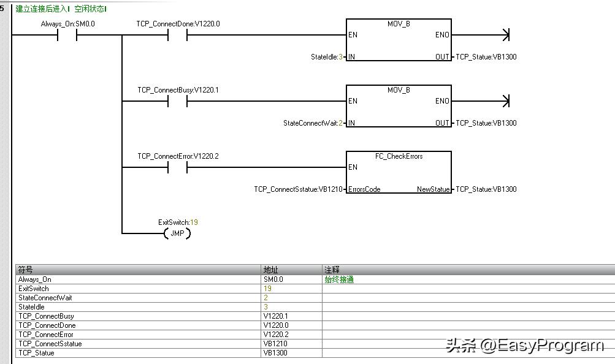Select the FC_CheckErrors function block
This screenshot has height=364, width=615.
click(399, 172)
